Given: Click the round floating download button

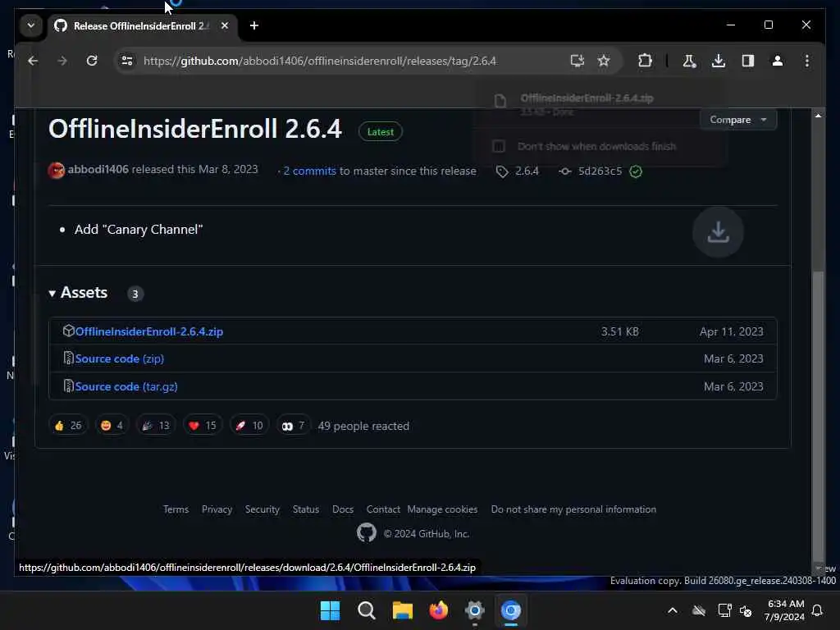Looking at the screenshot, I should click(x=718, y=232).
